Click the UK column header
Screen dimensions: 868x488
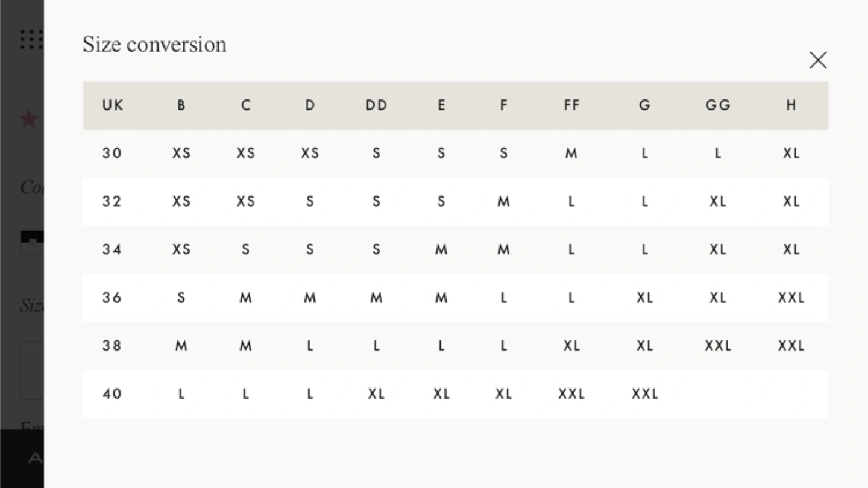[113, 105]
